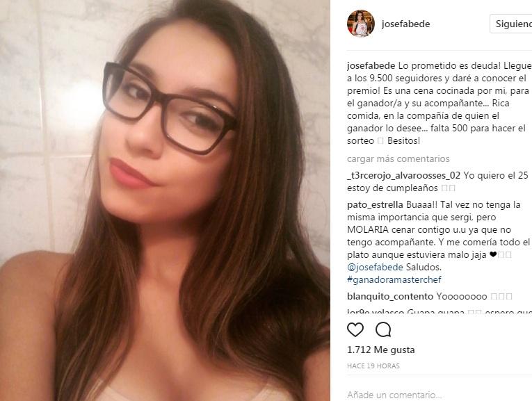The height and width of the screenshot is (401, 532).
Task: Open _t3rcerojo_alvaroosses_02 commenter profile
Action: [x=404, y=175]
